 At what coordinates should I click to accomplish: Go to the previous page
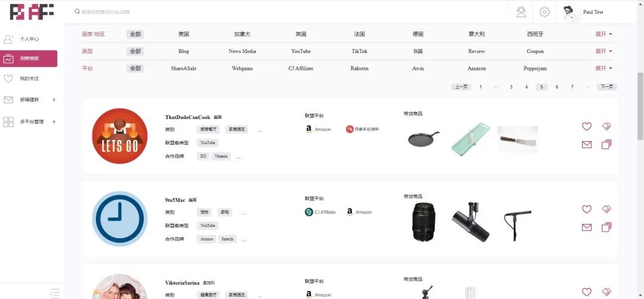click(461, 87)
